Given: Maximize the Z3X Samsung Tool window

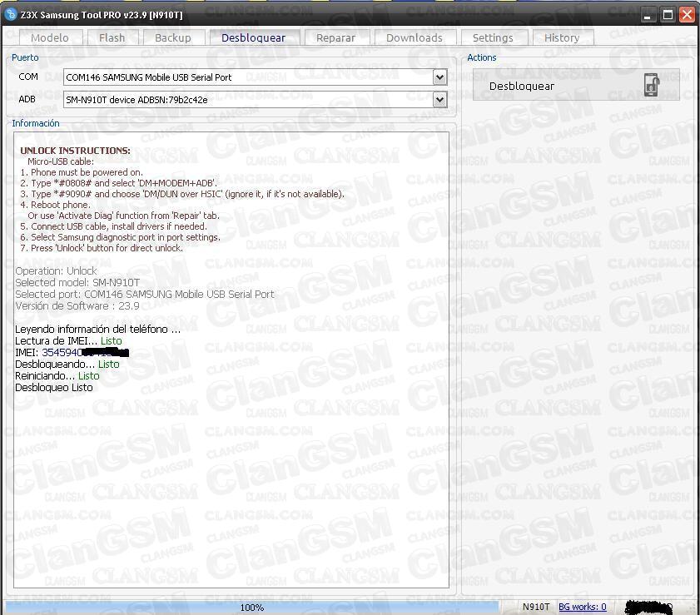Looking at the screenshot, I should click(x=668, y=15).
